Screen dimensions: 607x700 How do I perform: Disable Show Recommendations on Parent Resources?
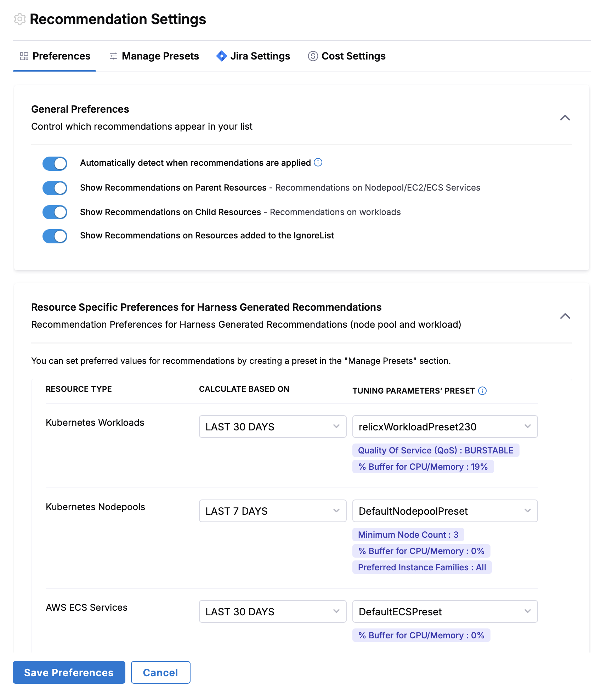click(x=55, y=188)
